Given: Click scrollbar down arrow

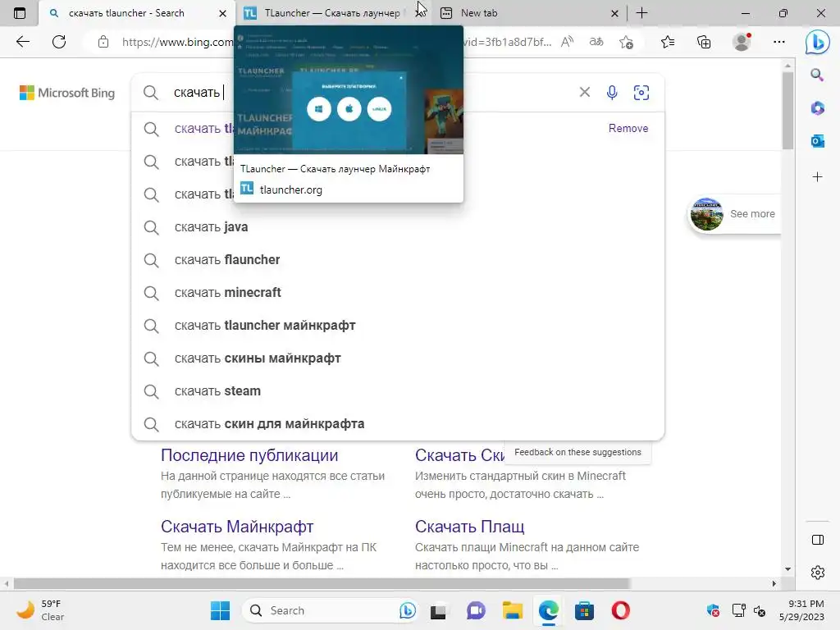Looking at the screenshot, I should pyautogui.click(x=787, y=569).
